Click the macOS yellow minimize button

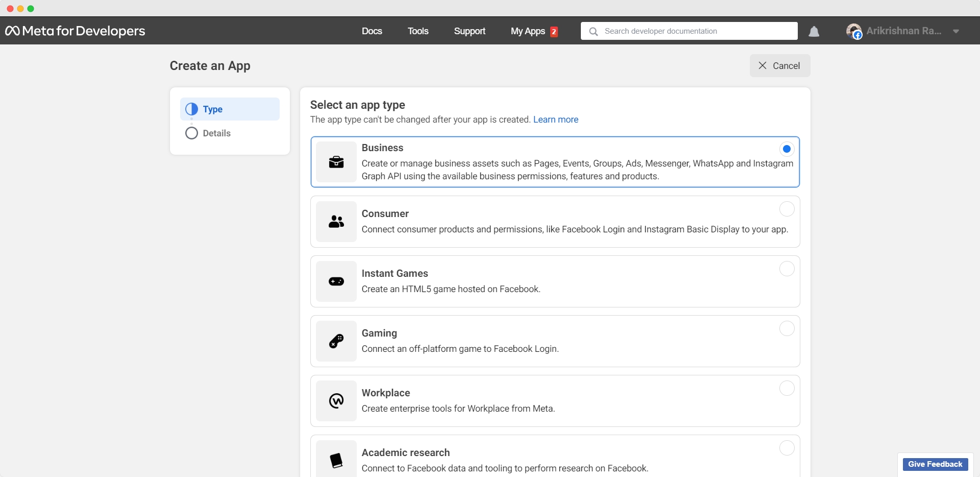[20, 9]
